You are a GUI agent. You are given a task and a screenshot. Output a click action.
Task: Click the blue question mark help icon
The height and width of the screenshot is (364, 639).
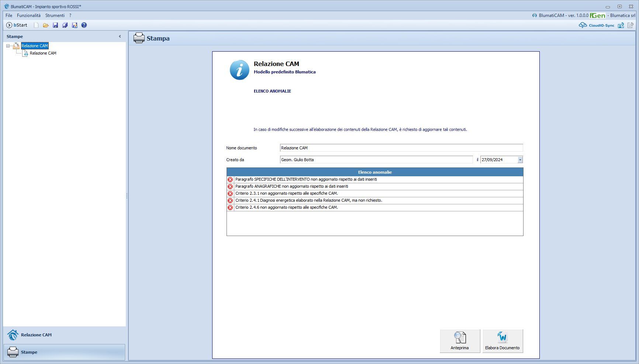(84, 25)
